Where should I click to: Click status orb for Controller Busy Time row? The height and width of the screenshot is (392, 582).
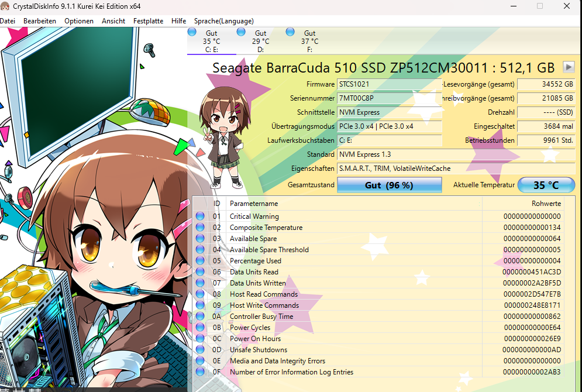click(200, 317)
